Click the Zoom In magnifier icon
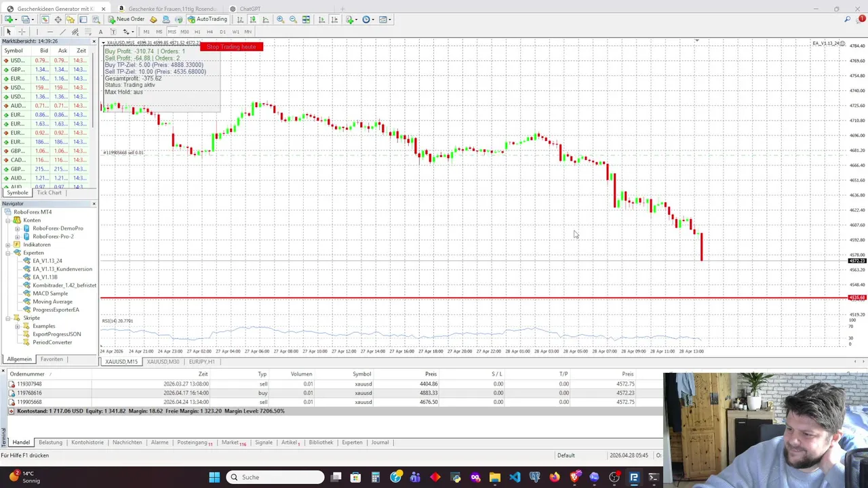 pos(280,19)
